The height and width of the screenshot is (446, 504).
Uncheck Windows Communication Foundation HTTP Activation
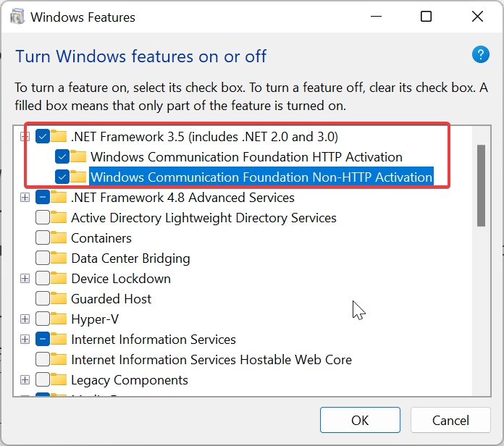point(62,156)
